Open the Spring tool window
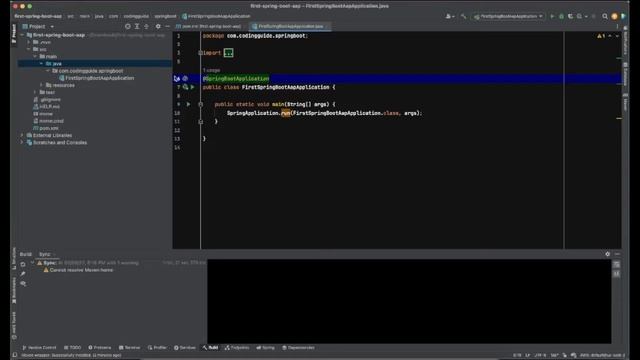 tap(265, 348)
